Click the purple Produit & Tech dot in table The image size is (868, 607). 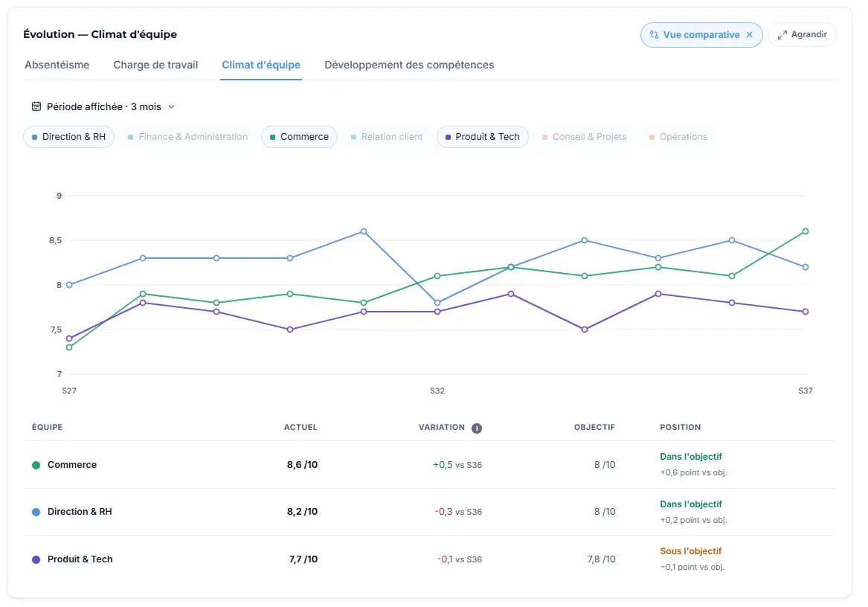coord(36,560)
